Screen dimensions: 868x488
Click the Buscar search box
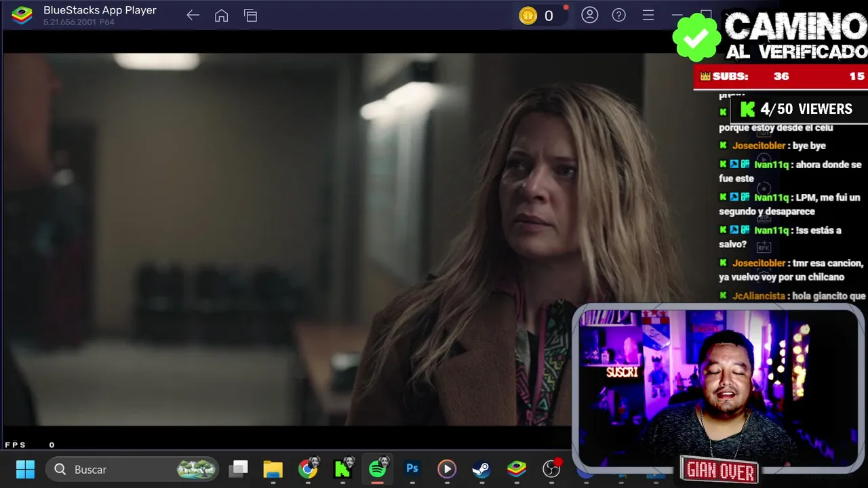pos(132,469)
